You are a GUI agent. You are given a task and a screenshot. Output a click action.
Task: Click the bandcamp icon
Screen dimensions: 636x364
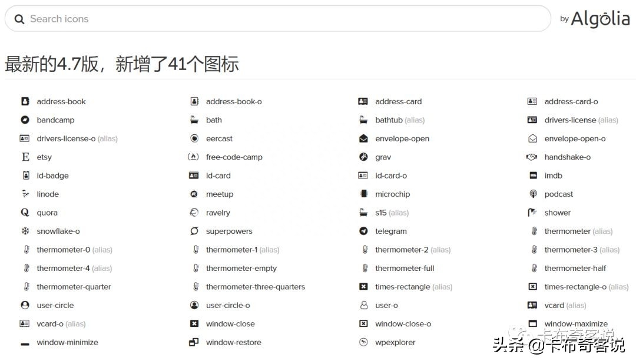[55, 120]
